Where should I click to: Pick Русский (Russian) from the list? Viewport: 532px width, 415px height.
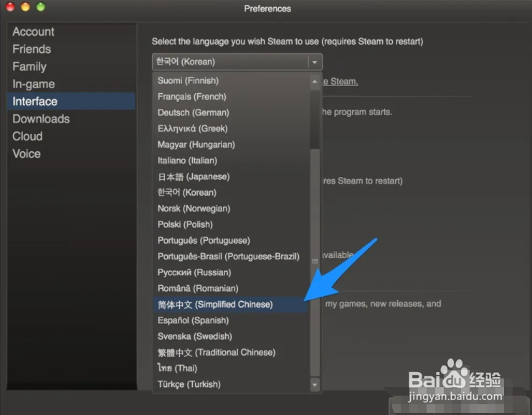coord(231,272)
